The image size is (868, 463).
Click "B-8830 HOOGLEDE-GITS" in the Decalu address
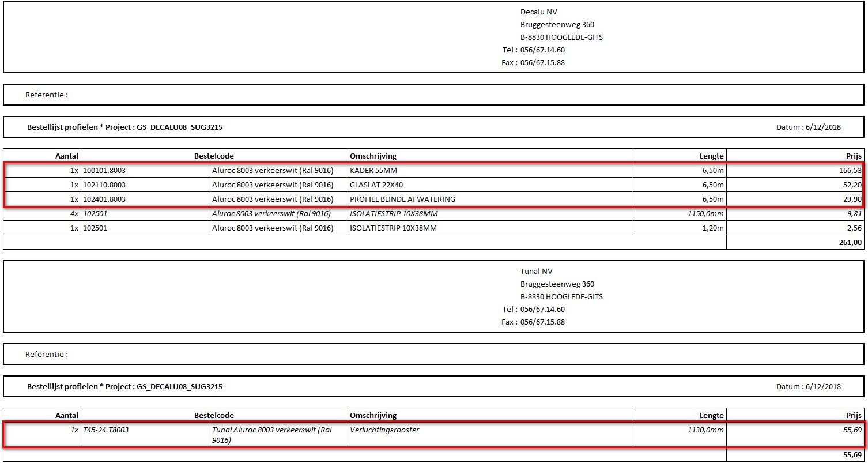click(561, 37)
